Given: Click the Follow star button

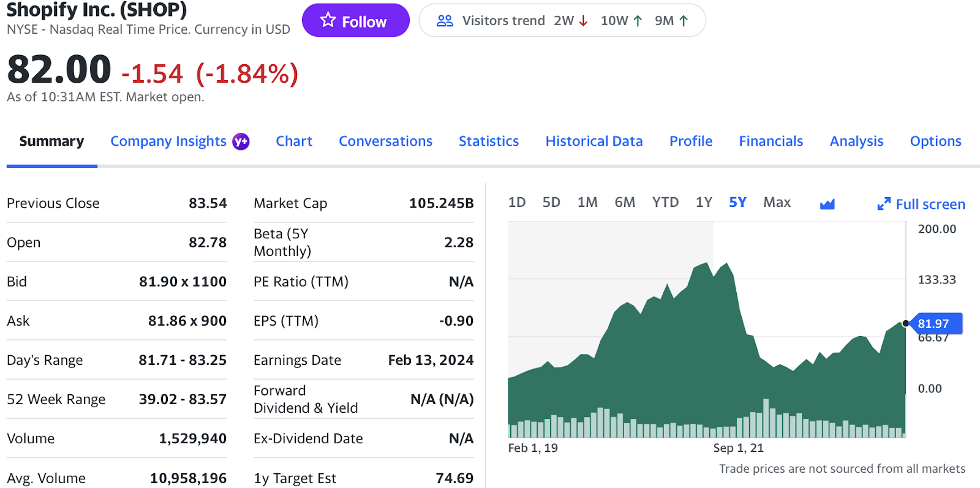Looking at the screenshot, I should click(x=355, y=21).
